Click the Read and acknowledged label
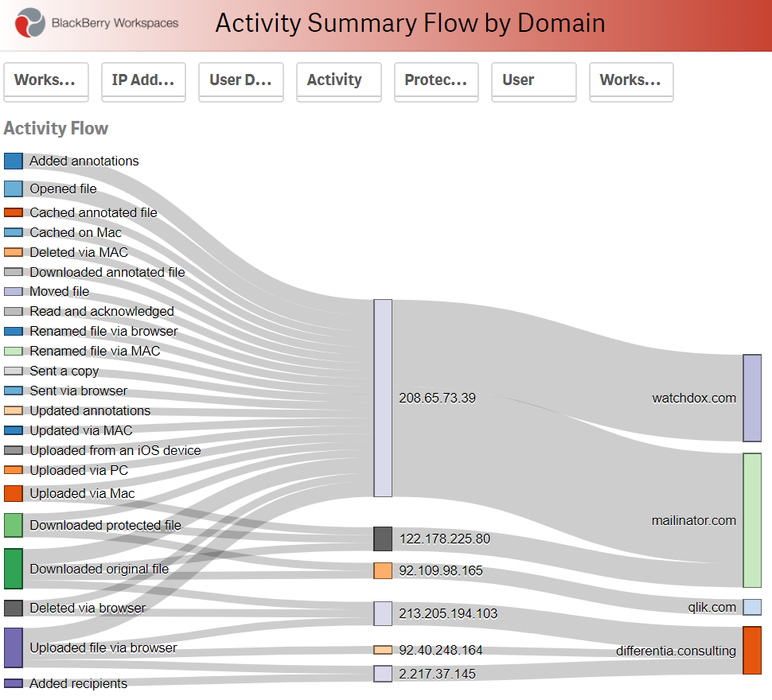Viewport: 772px width, 700px height. (x=102, y=311)
